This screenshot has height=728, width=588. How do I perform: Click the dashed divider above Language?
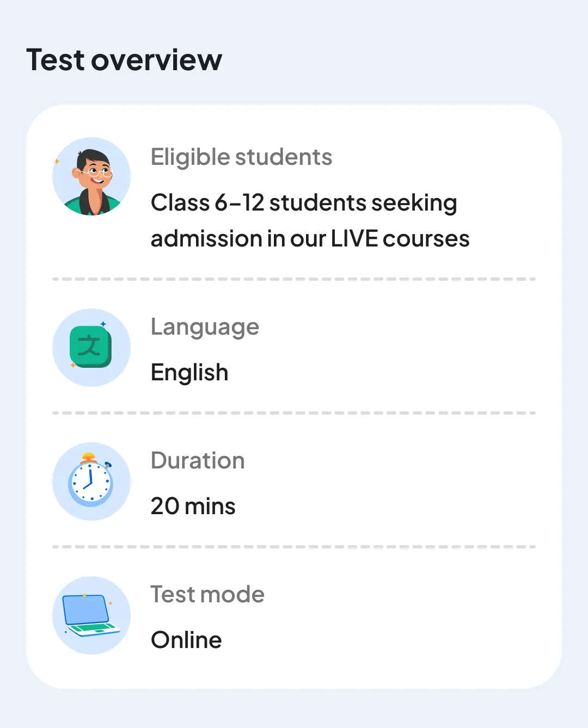294,279
